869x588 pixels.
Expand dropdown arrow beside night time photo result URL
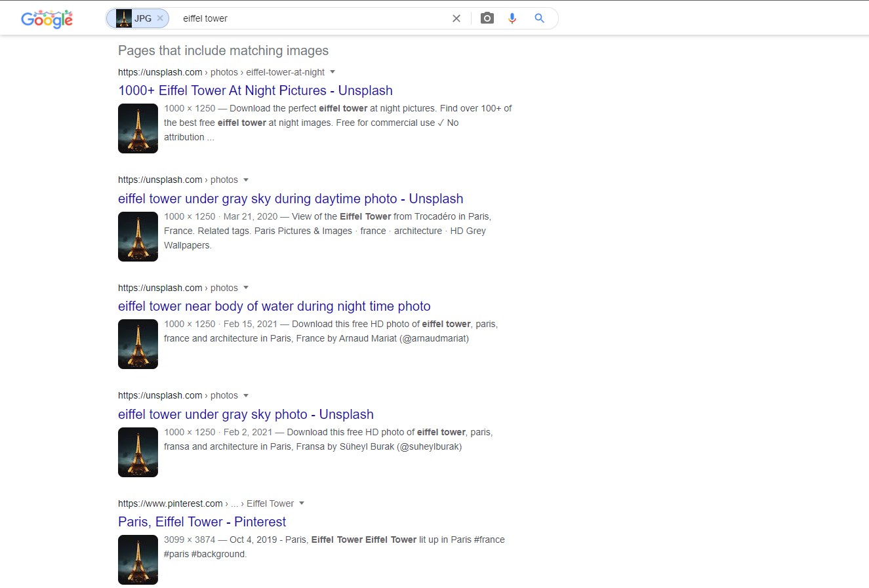click(x=246, y=288)
